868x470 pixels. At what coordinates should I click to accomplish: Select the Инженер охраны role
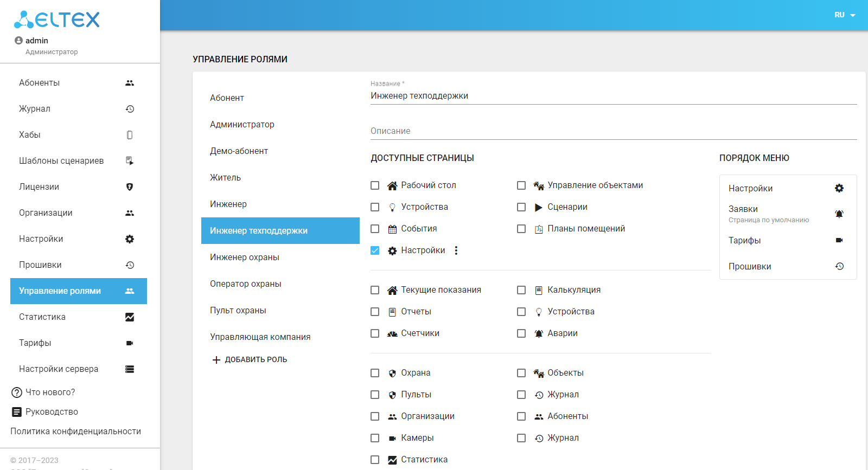[245, 257]
